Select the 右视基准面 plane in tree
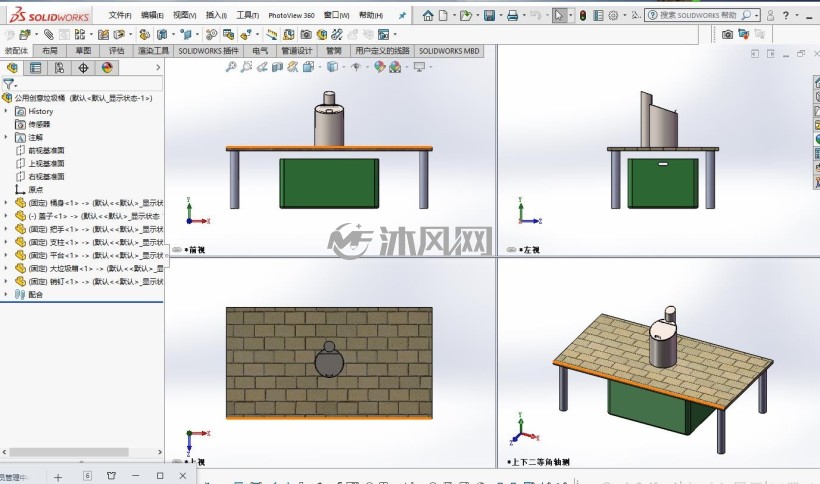820x484 pixels. click(x=46, y=176)
